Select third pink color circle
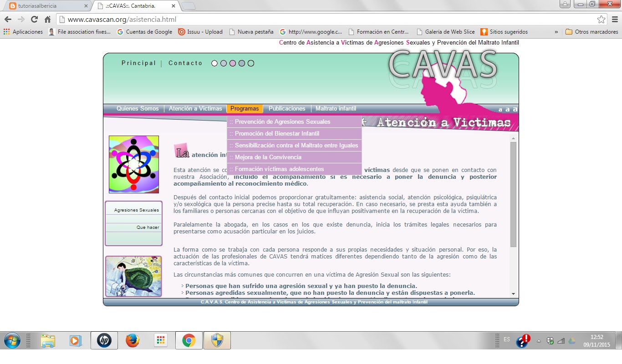 pyautogui.click(x=233, y=63)
